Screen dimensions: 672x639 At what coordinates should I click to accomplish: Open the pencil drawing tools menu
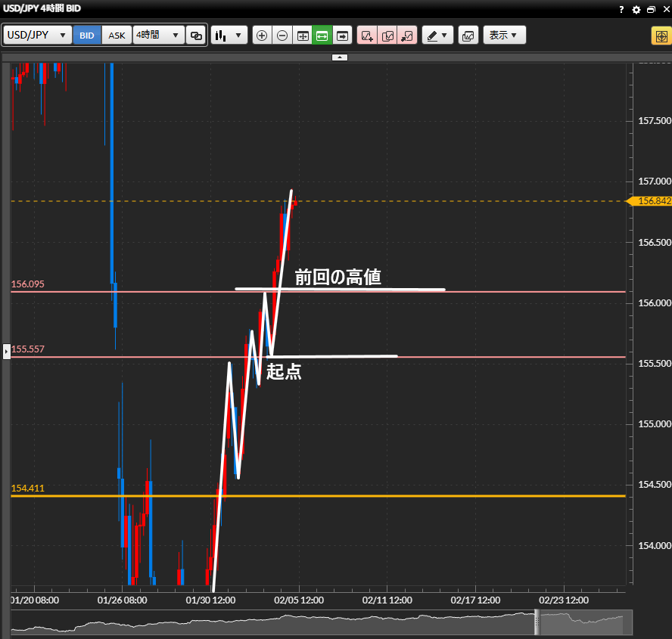point(437,36)
